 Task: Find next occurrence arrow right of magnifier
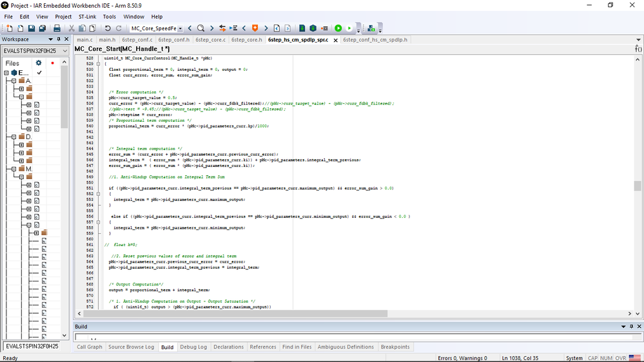tap(212, 28)
